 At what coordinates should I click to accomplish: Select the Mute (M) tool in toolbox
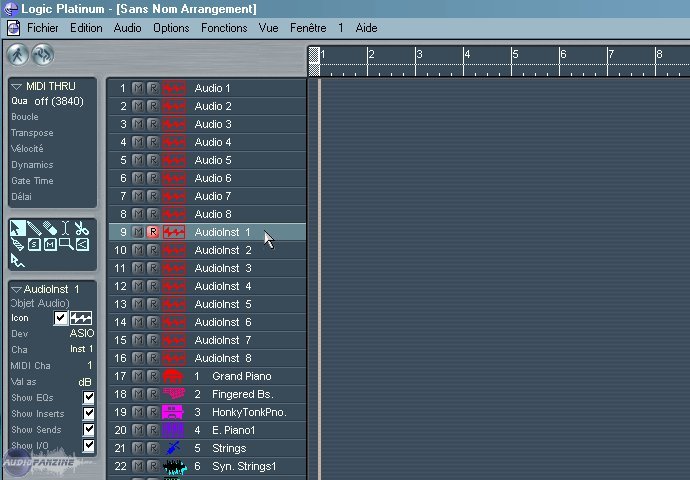pyautogui.click(x=50, y=244)
